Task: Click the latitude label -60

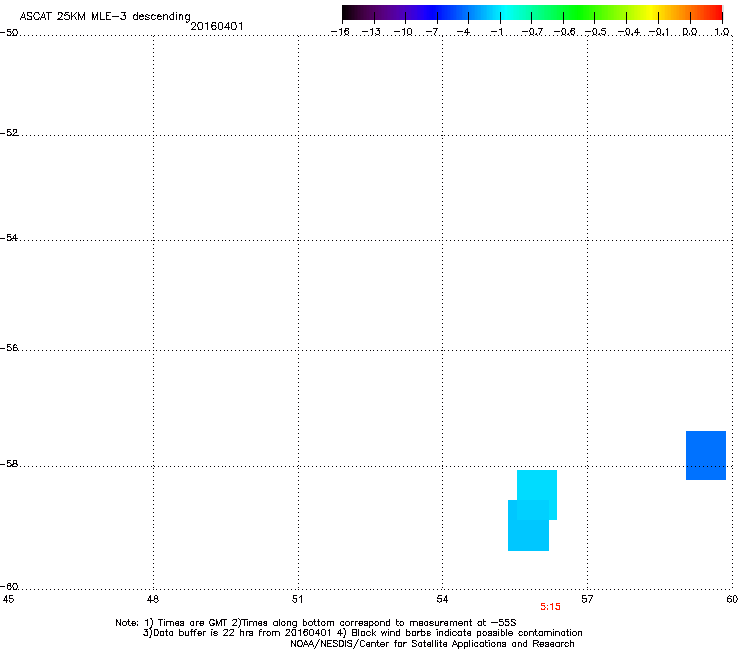Action: (x=9, y=587)
